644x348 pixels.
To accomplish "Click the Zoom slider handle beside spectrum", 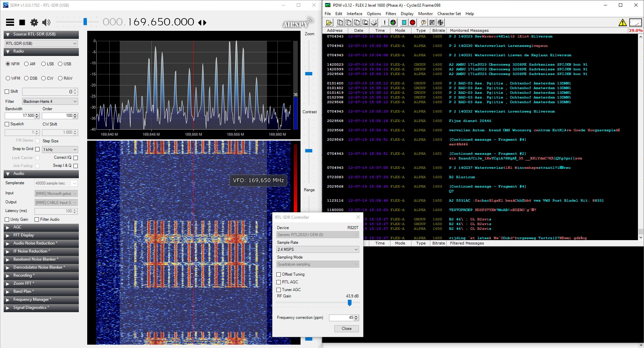I will tap(309, 74).
